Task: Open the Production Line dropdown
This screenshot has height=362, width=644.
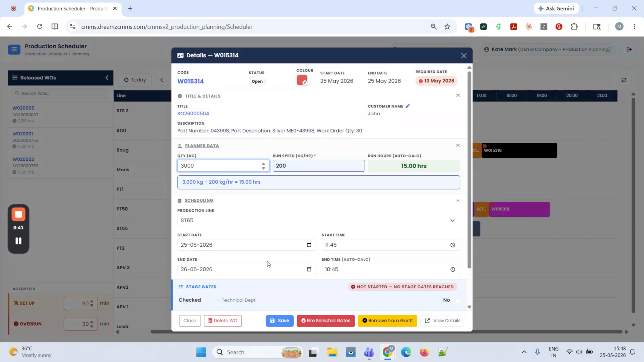Action: [319, 220]
